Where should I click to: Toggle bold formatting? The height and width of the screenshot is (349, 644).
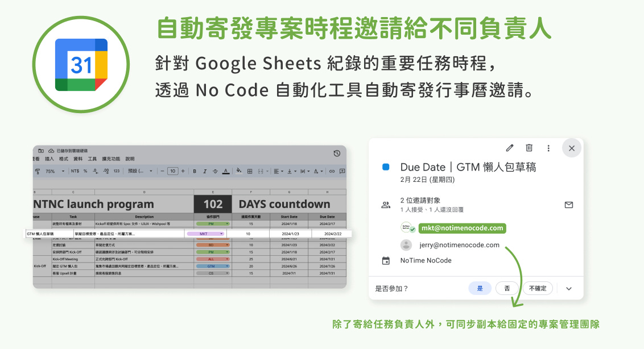pyautogui.click(x=195, y=171)
